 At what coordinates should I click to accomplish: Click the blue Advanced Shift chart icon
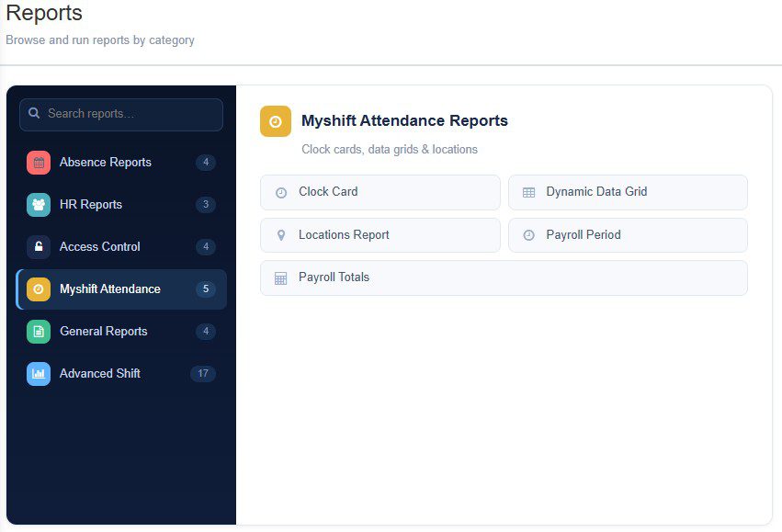tap(39, 374)
